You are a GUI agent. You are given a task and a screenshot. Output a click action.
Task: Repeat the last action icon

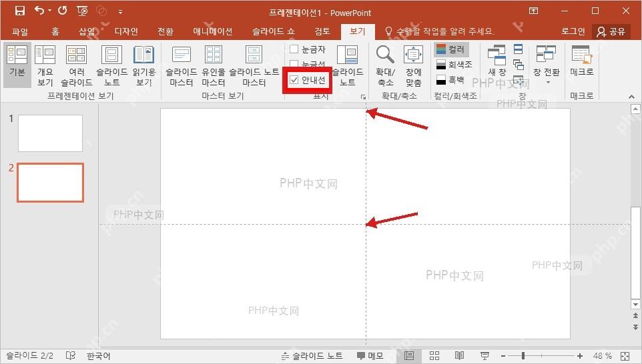coord(62,11)
